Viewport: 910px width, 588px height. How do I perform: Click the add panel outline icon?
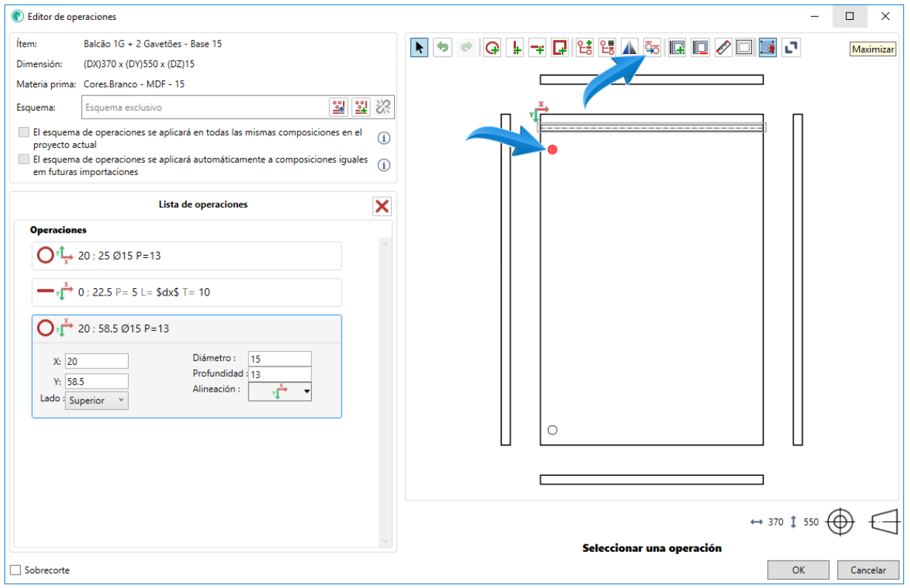[x=677, y=48]
